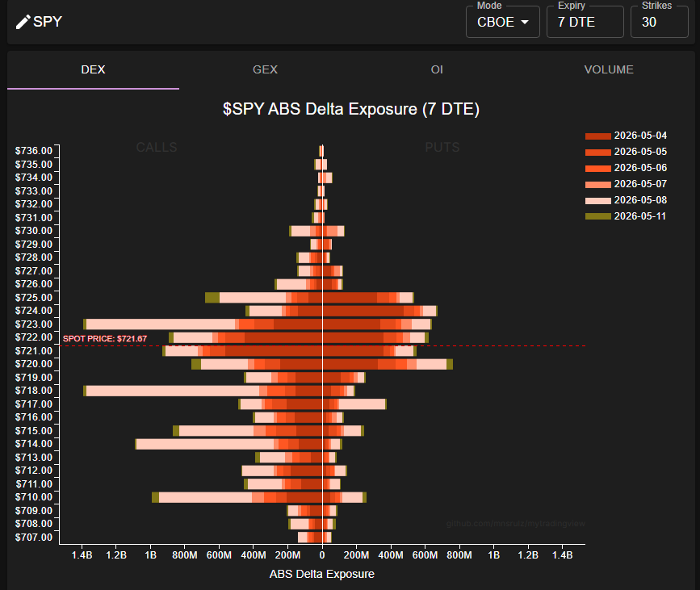Click the $714.00 strike label
Image resolution: width=700 pixels, height=590 pixels.
point(34,444)
